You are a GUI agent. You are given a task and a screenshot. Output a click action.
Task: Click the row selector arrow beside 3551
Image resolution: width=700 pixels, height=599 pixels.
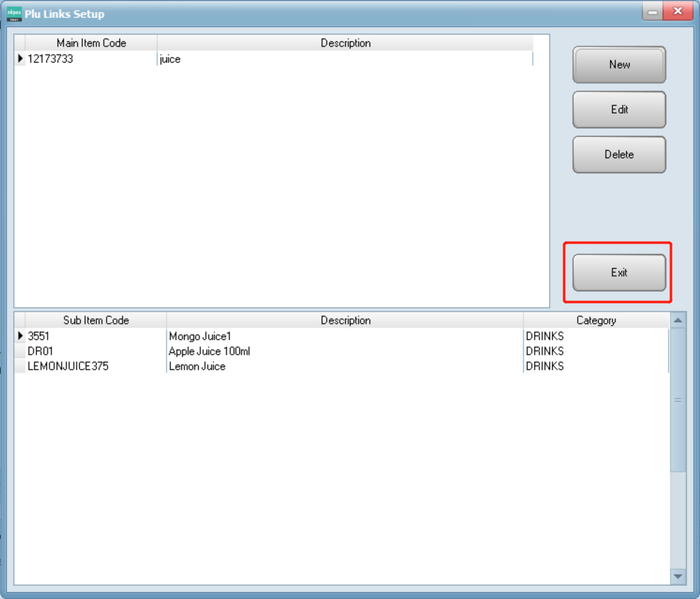point(19,335)
